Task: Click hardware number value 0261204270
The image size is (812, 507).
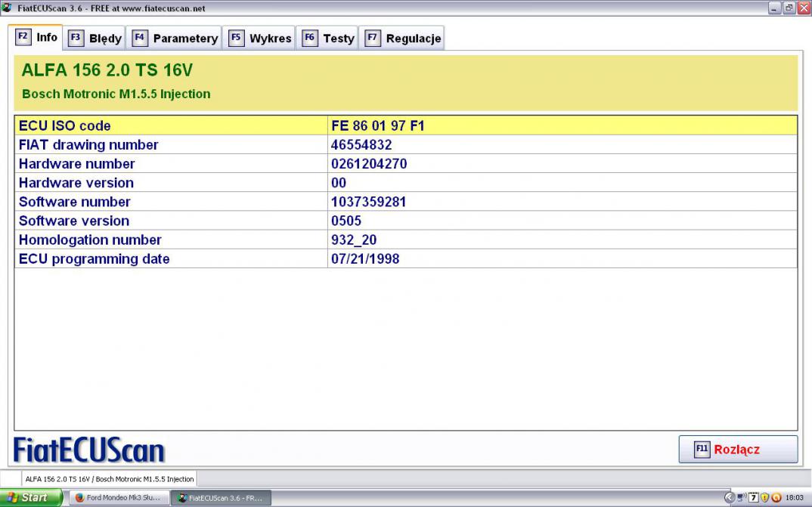Action: [369, 164]
